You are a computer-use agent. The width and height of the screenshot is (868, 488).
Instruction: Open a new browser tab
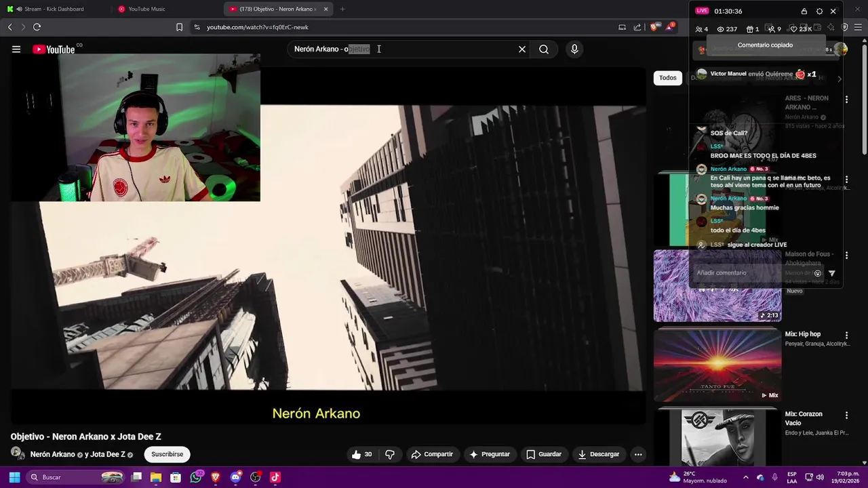pyautogui.click(x=342, y=9)
